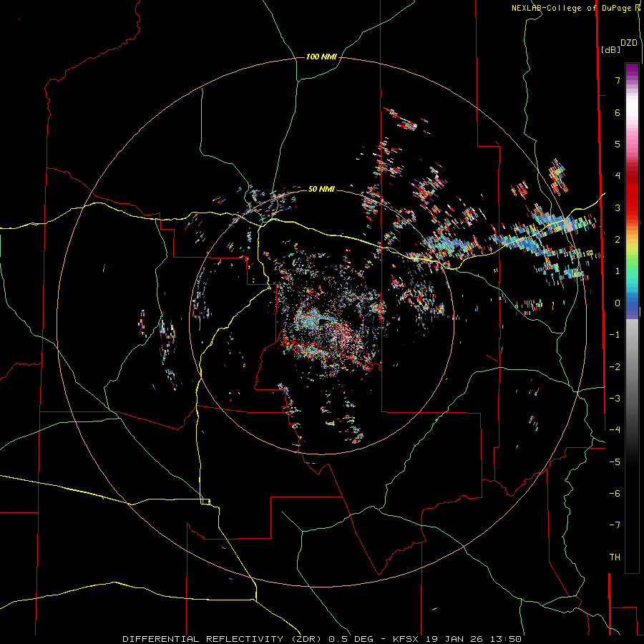Screen dimensions: 644x644
Task: Click the (ZDR) abbreviation in caption
Action: click(306, 639)
